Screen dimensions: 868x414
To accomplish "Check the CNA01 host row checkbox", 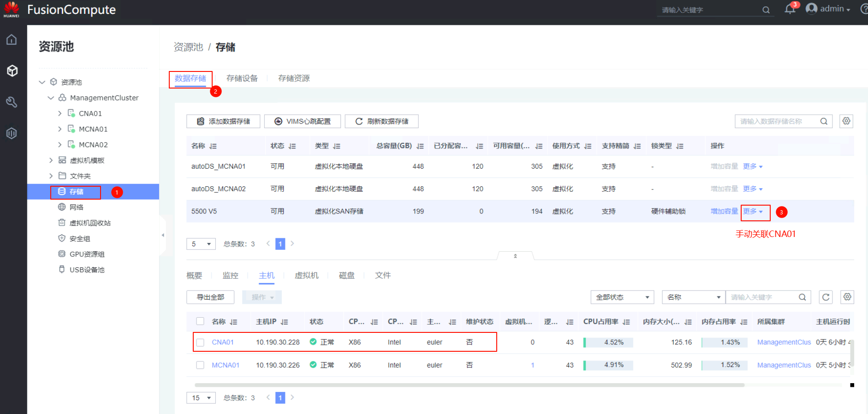I will click(200, 343).
